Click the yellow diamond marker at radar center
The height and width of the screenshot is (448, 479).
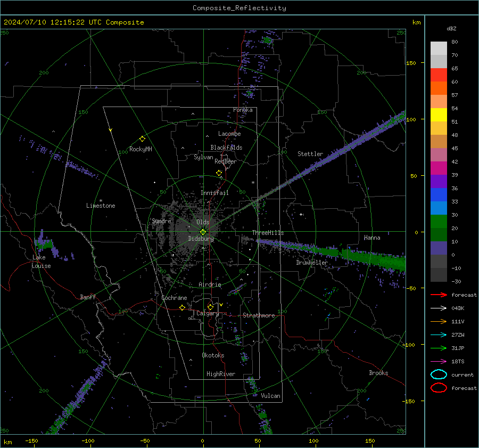click(203, 232)
